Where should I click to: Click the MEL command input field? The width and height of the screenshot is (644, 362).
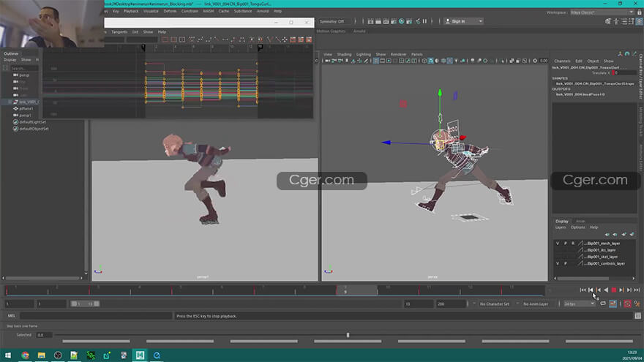96,316
